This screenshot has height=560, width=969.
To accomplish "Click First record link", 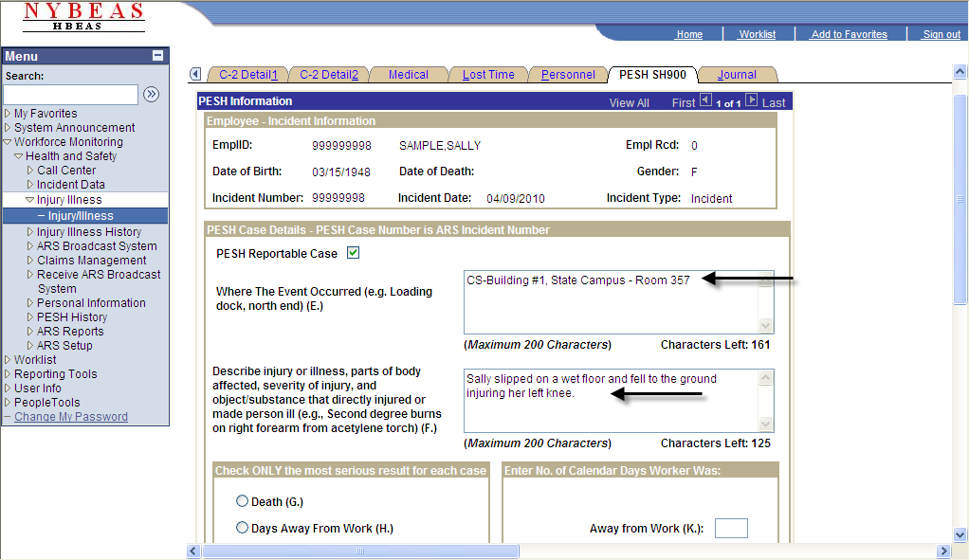I will point(684,103).
